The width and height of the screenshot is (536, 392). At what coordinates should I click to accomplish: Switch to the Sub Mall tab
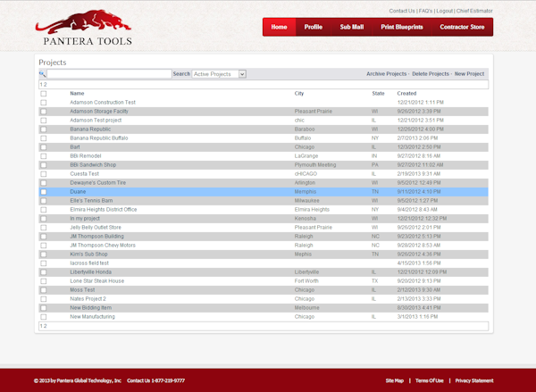point(351,27)
